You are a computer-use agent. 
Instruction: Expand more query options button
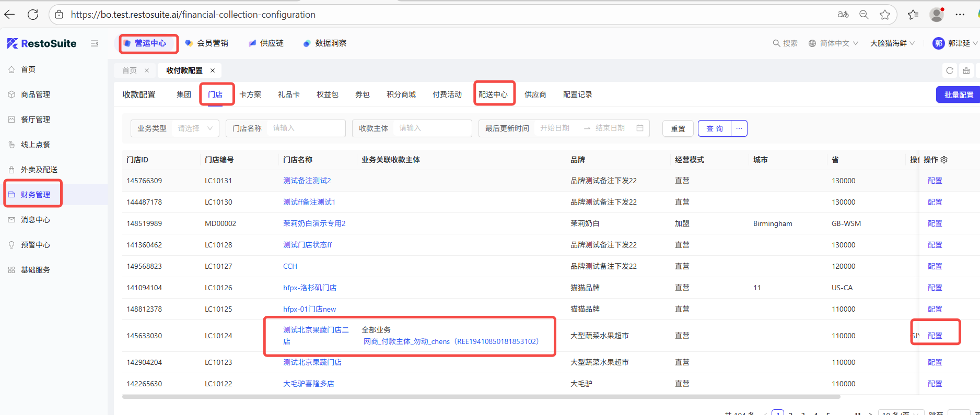coord(739,128)
